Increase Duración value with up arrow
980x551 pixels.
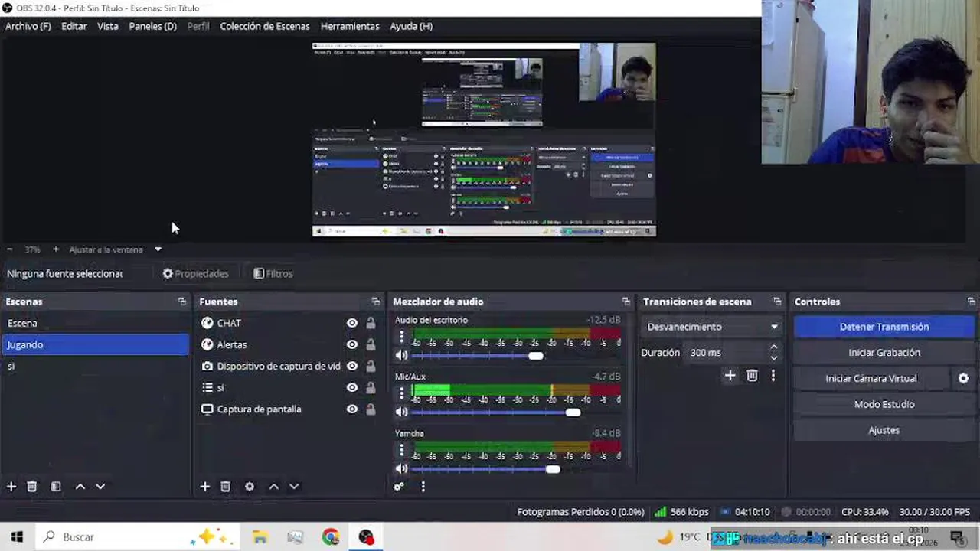[773, 348]
